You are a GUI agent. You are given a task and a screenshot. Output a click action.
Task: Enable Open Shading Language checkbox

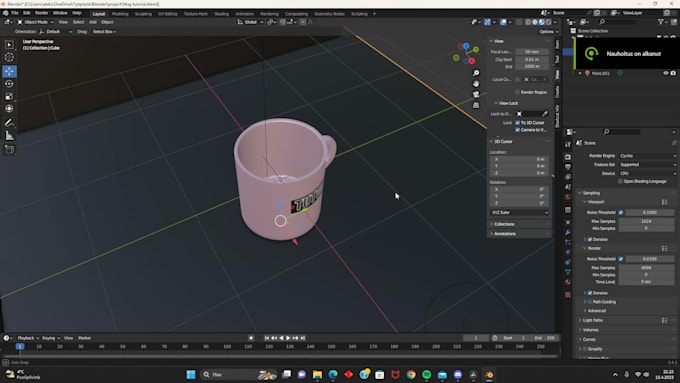620,181
